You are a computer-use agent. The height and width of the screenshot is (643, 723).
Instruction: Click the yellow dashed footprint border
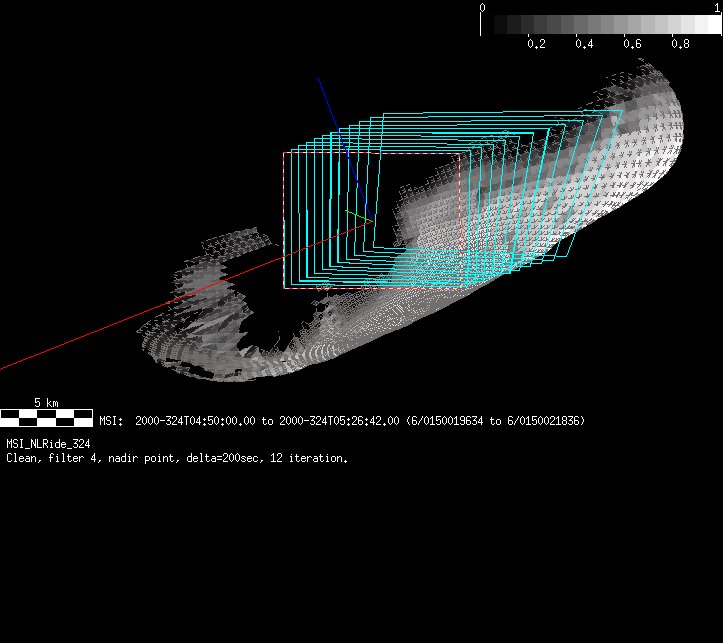coord(372,221)
